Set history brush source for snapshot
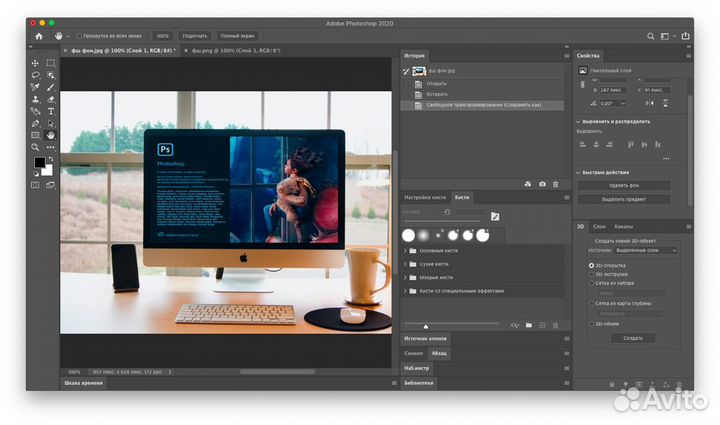Image resolution: width=720 pixels, height=425 pixels. point(405,71)
